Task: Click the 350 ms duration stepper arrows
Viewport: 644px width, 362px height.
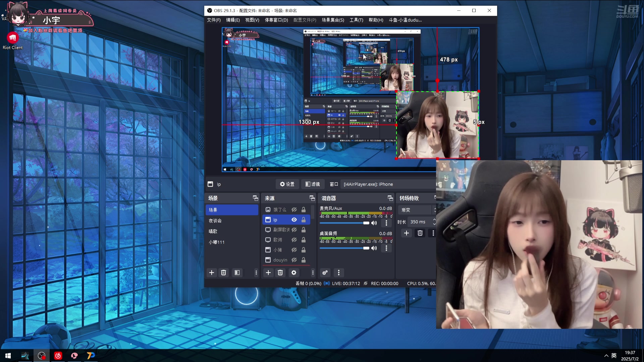Action: pos(434,222)
